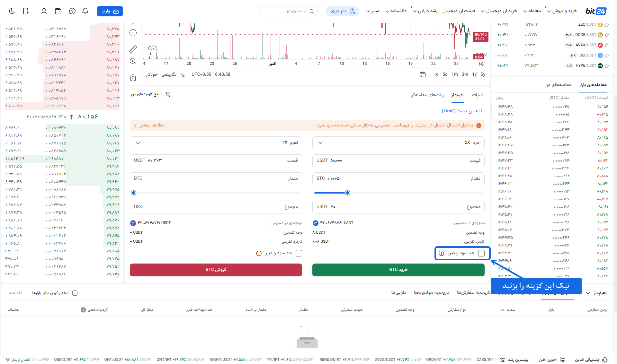Open مطالعه بیشتر link
The height and width of the screenshot is (364, 617).
(149, 125)
